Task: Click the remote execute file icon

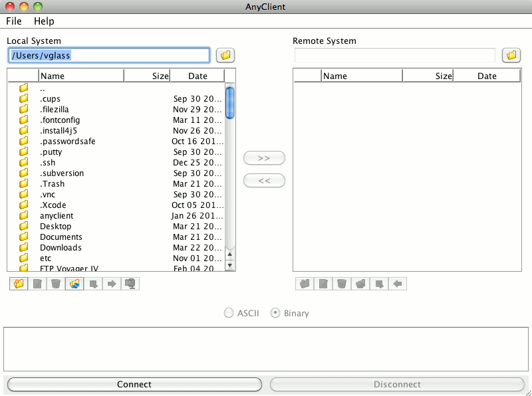Action: (x=379, y=284)
